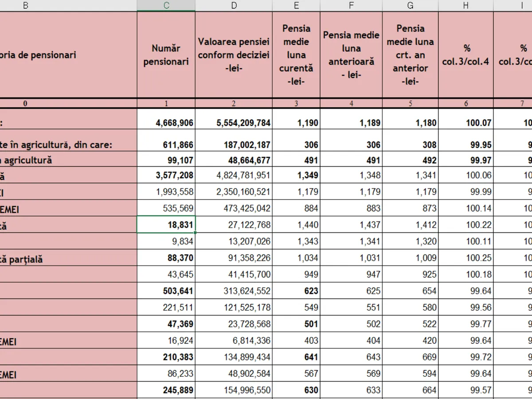Select the cell containing 503,641
532x399 pixels.
166,291
